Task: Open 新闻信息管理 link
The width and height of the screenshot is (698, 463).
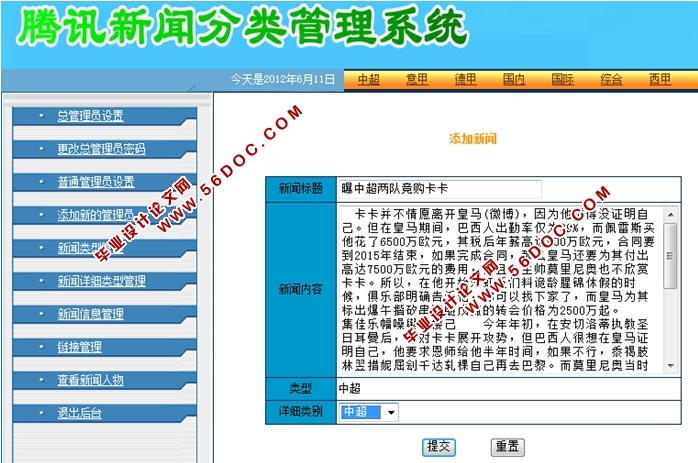Action: [x=90, y=314]
